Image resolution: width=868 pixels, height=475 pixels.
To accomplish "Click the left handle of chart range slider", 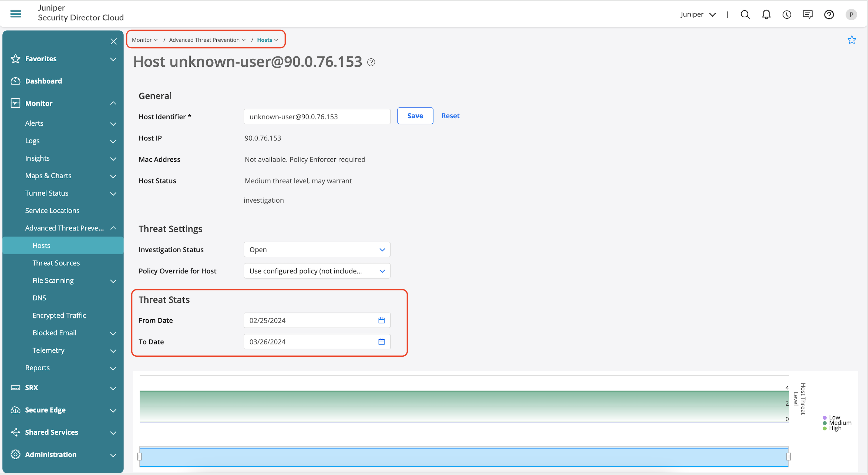I will 139,456.
